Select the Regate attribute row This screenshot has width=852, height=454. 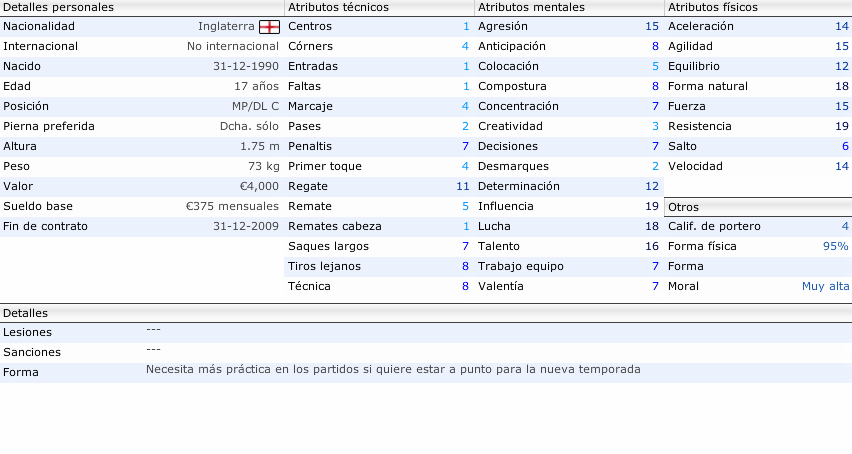[379, 186]
